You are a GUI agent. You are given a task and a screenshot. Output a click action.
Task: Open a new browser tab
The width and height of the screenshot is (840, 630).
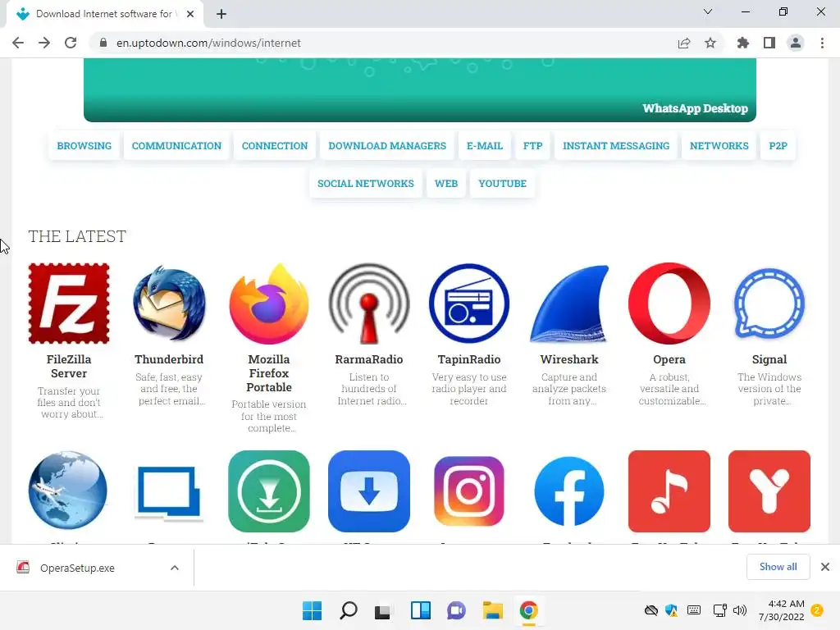[x=221, y=14]
